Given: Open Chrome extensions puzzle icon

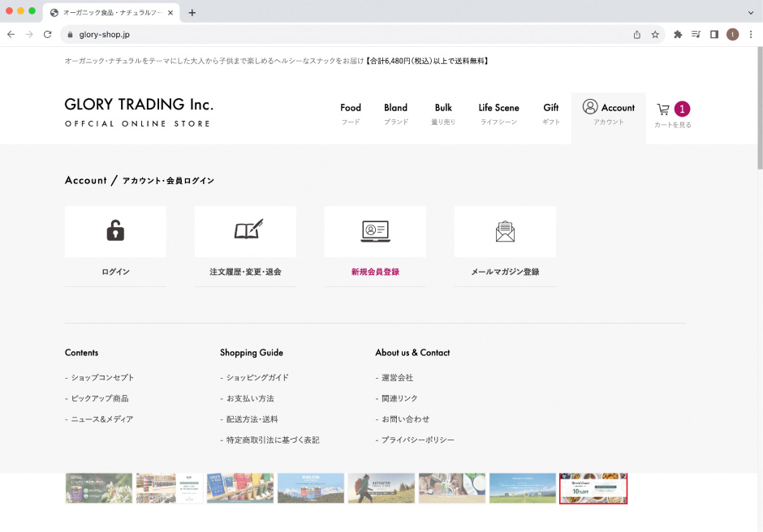Looking at the screenshot, I should pyautogui.click(x=678, y=34).
